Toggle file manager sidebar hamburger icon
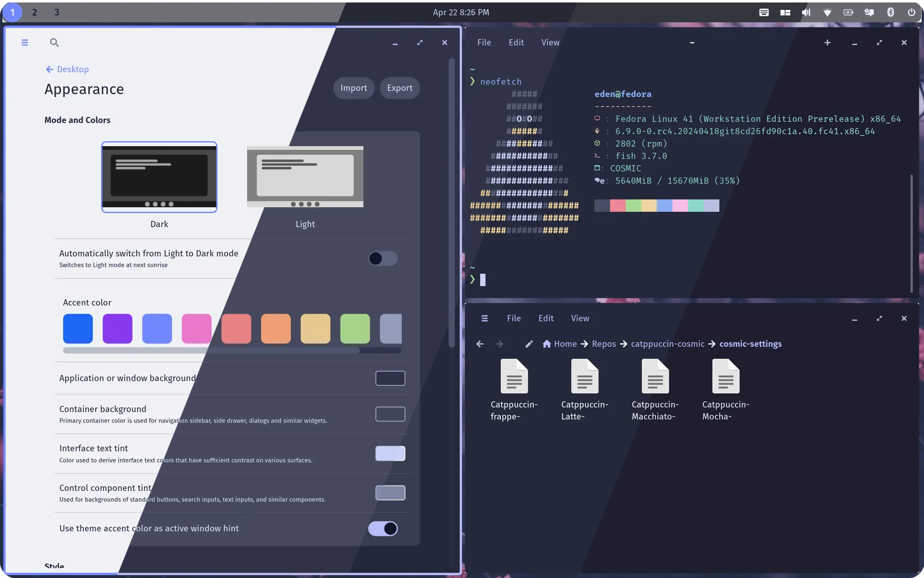 pos(485,318)
